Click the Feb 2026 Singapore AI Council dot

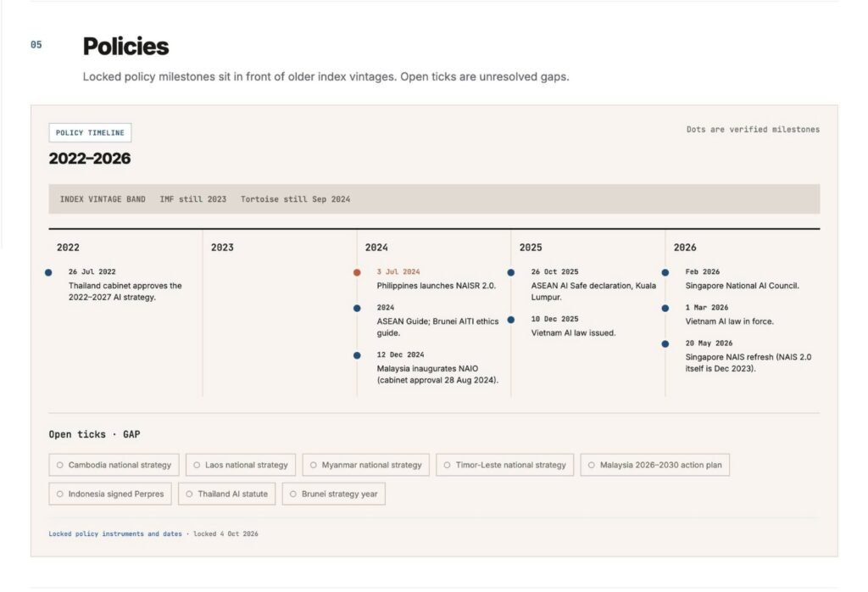665,272
